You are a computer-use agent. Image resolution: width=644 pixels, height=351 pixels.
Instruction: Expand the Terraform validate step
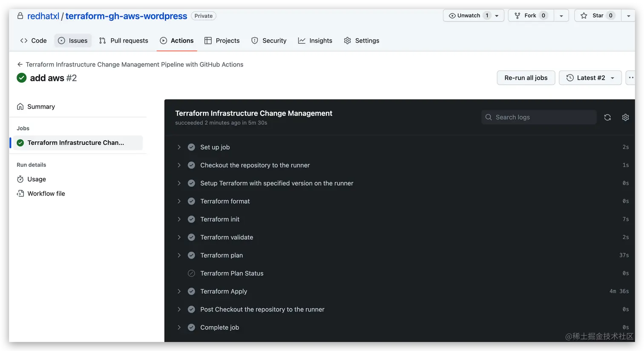click(179, 237)
